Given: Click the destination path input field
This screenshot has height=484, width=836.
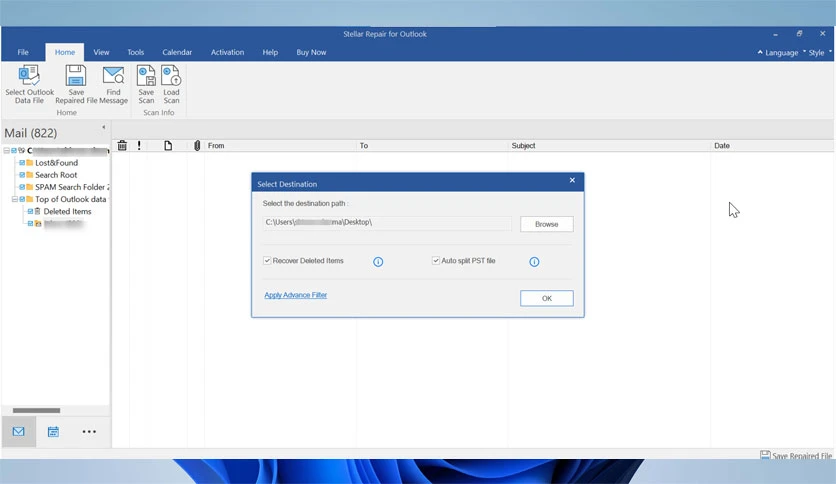Looking at the screenshot, I should pyautogui.click(x=387, y=223).
